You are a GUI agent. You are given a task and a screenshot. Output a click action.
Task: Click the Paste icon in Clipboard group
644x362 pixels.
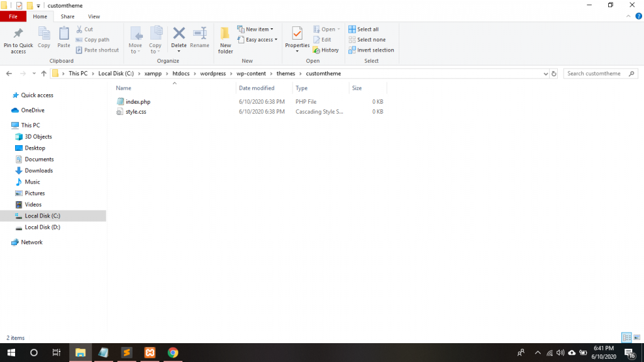64,34
